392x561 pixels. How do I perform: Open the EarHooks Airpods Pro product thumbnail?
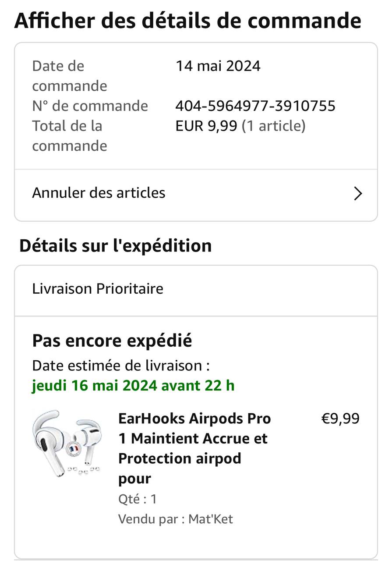coord(66,444)
